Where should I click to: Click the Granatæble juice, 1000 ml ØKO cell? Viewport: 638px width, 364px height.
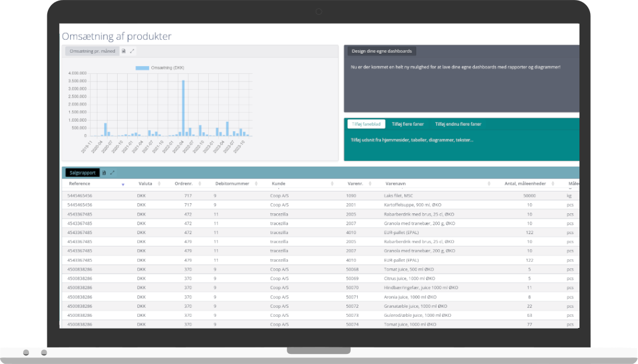pyautogui.click(x=416, y=306)
